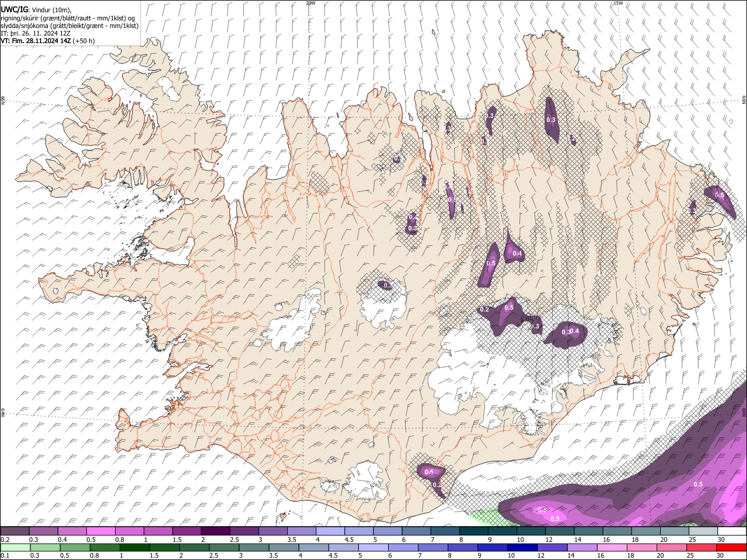Click the initial time 'IT: þri. 26. 11. 2024 12Z'
The width and height of the screenshot is (747, 560).
click(x=36, y=33)
